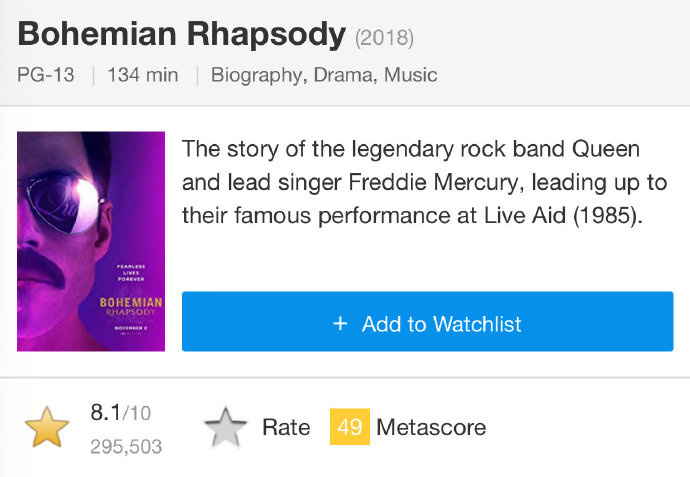
Task: Click the plot summary paragraph
Action: click(x=425, y=182)
